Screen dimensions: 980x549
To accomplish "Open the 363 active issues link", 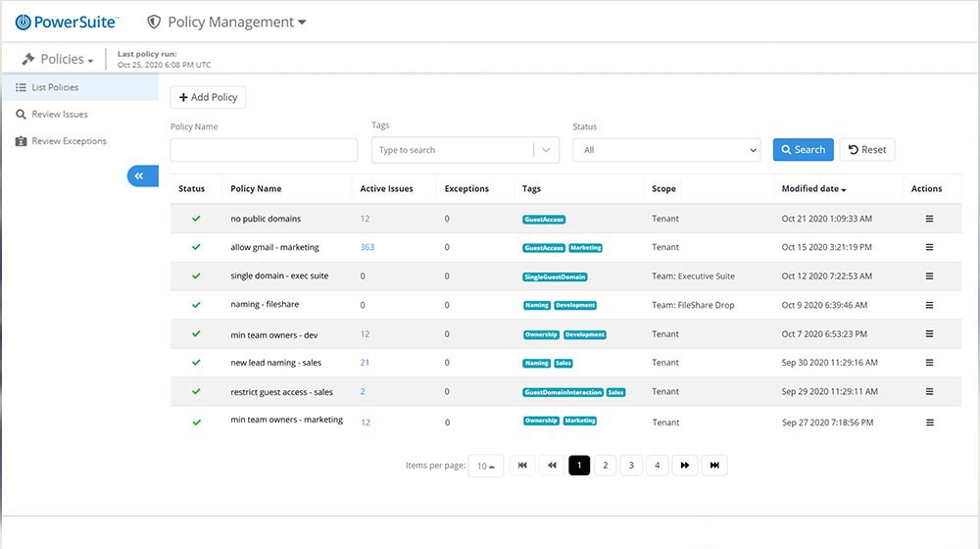I will (x=367, y=247).
